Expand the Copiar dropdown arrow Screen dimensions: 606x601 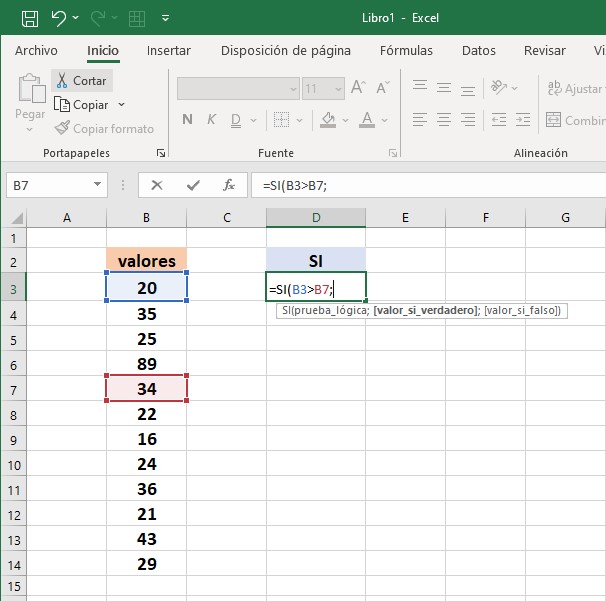point(121,104)
